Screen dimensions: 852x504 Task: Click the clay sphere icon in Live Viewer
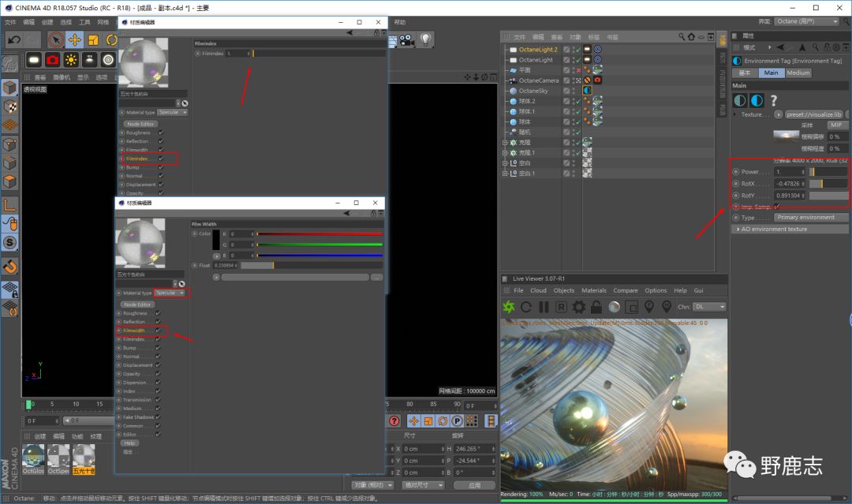click(x=615, y=307)
